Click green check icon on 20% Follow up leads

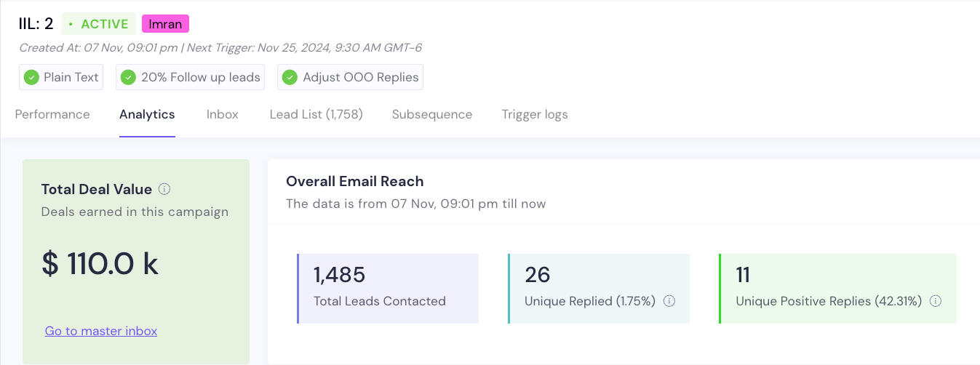tap(128, 77)
